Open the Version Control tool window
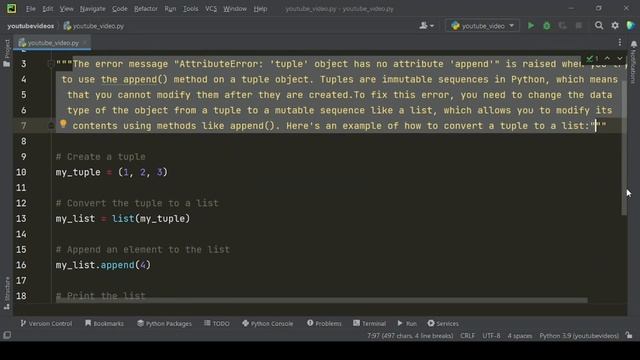Image resolution: width=640 pixels, height=360 pixels. point(46,323)
